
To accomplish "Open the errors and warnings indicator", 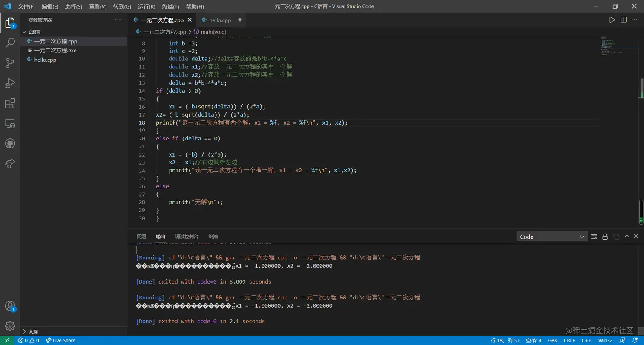I will pyautogui.click(x=29, y=340).
